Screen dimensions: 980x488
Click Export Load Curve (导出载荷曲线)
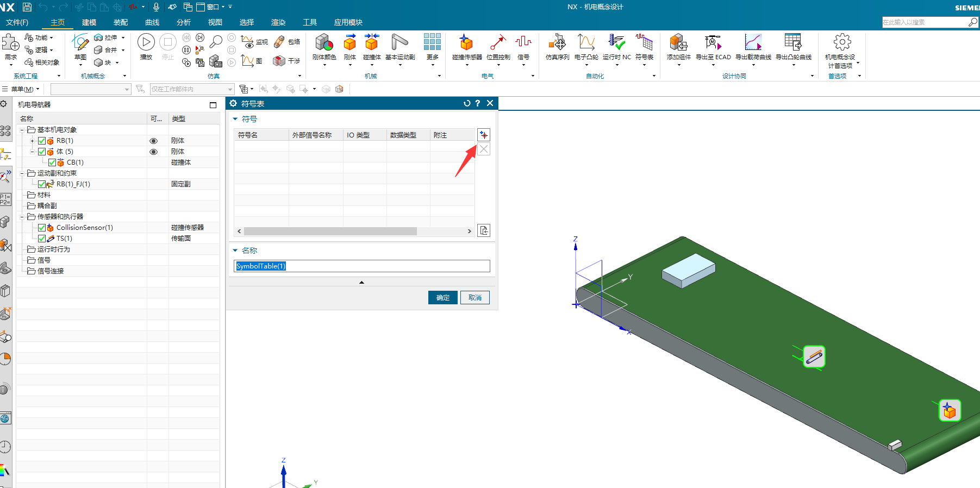tap(753, 47)
